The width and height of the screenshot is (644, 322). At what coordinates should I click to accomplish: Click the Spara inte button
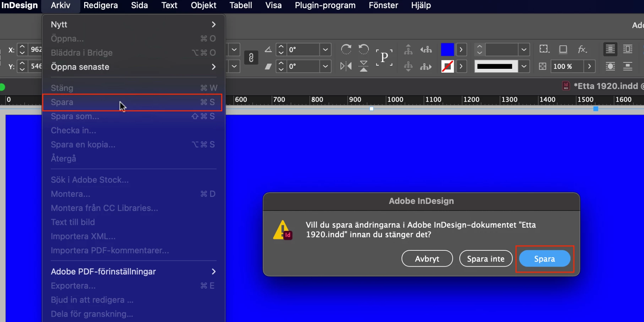pyautogui.click(x=486, y=259)
